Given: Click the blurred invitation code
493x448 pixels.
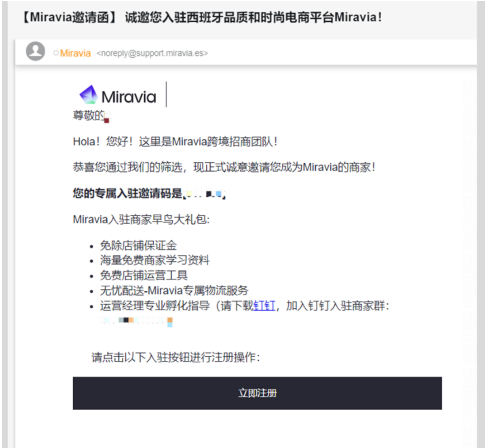Looking at the screenshot, I should [205, 194].
